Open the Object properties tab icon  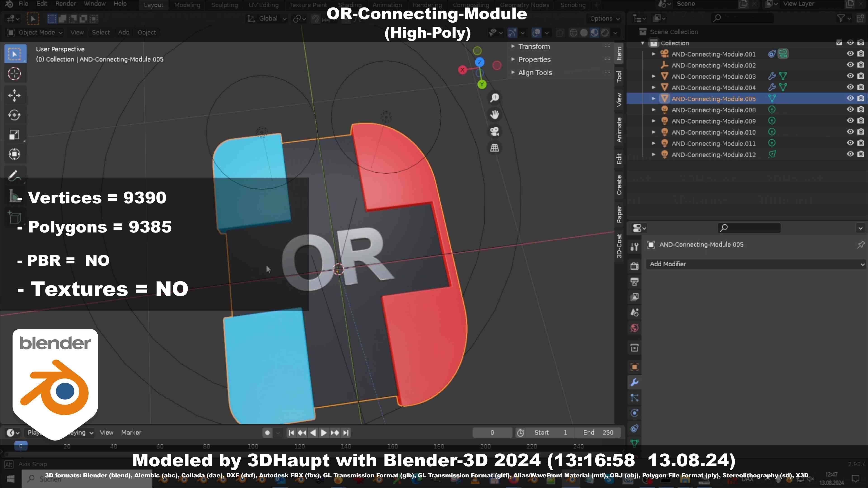pos(634,367)
